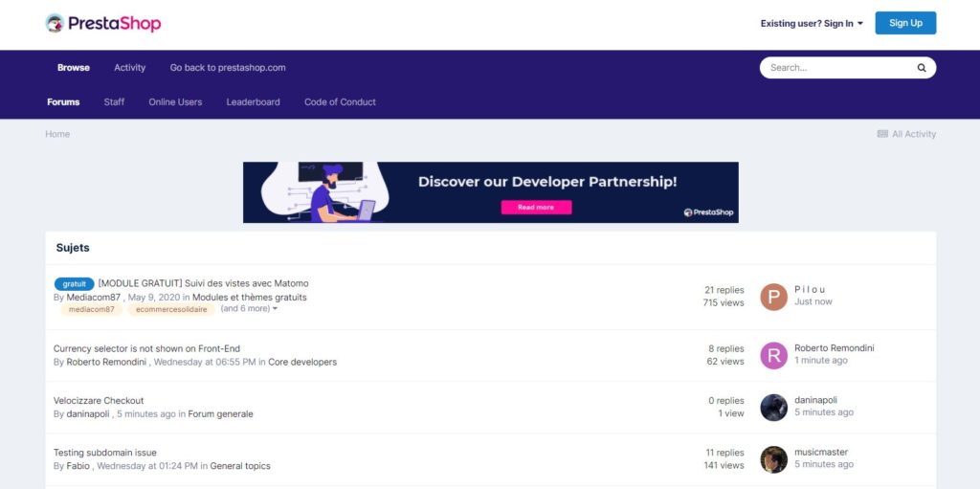Click the 'Just now' timestamp
Screen dimensions: 980x489
point(813,301)
